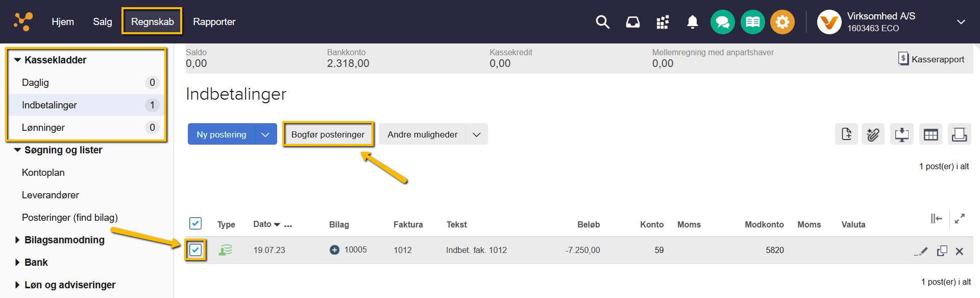
Task: Toggle the select-all checkbox in header
Action: click(195, 223)
